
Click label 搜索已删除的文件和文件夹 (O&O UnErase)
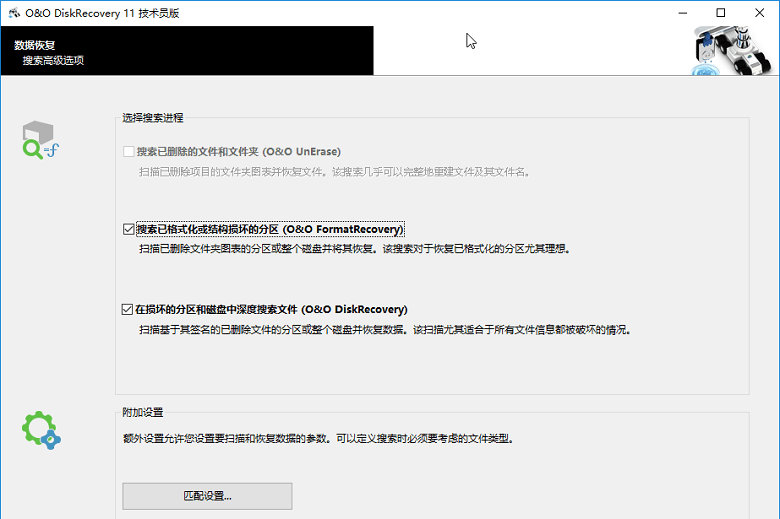239,151
